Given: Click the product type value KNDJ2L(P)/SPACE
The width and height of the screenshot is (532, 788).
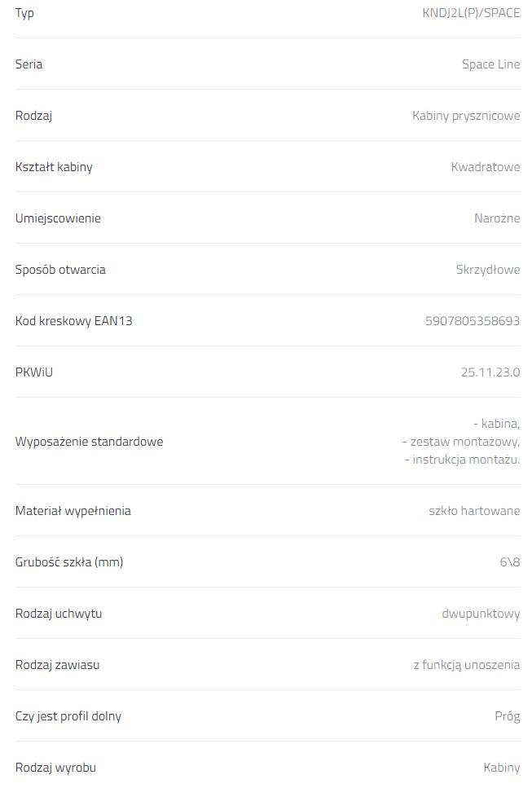Looking at the screenshot, I should click(x=471, y=13).
